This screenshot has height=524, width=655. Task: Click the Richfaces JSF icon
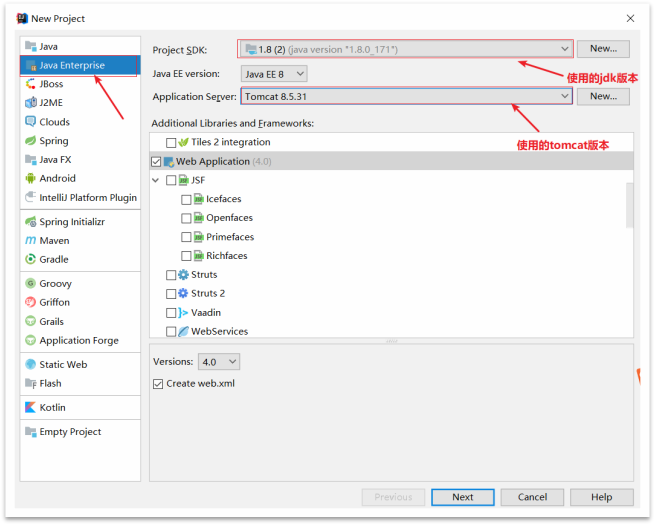click(x=198, y=256)
